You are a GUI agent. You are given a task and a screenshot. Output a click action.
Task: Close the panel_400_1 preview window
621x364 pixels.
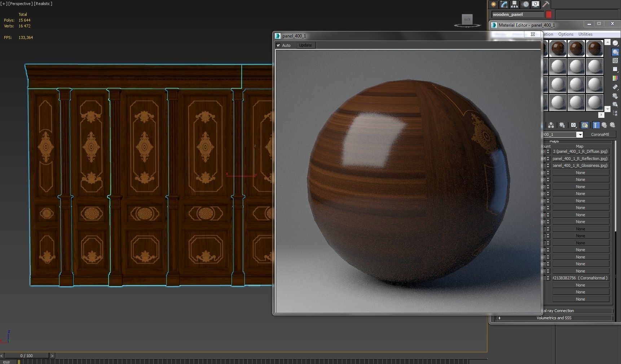click(x=533, y=34)
